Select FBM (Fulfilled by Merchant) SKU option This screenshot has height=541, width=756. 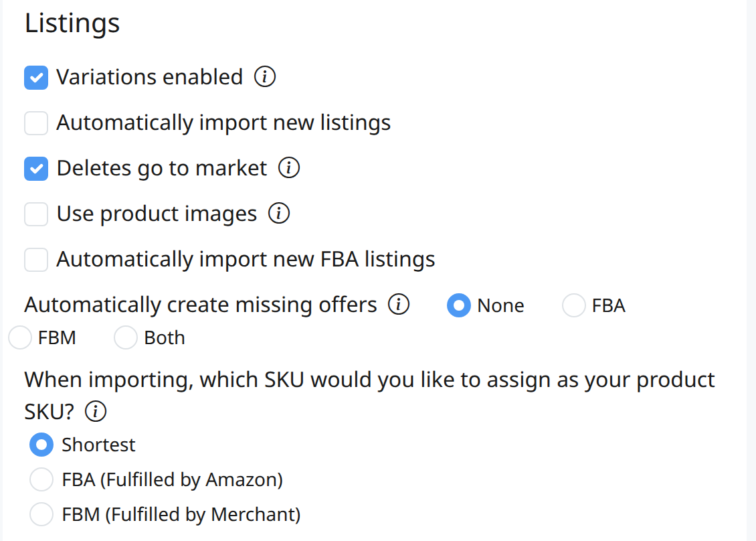(x=41, y=514)
